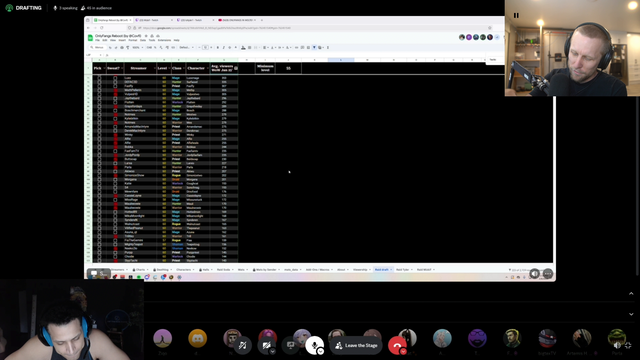Toggle the microphone mute button
The width and height of the screenshot is (640, 360).
tap(314, 346)
